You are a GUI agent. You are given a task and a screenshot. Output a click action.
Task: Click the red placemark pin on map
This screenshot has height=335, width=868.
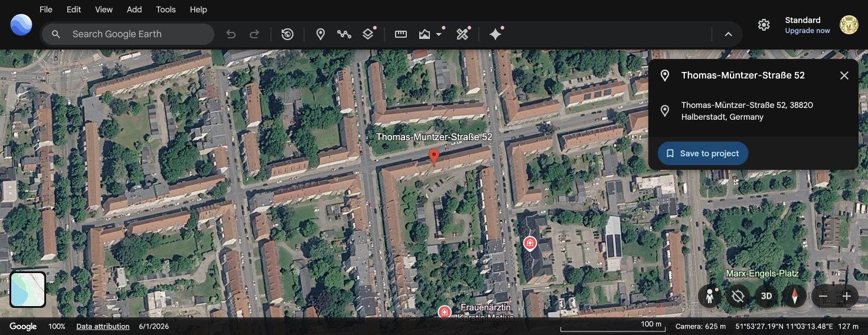point(434,157)
